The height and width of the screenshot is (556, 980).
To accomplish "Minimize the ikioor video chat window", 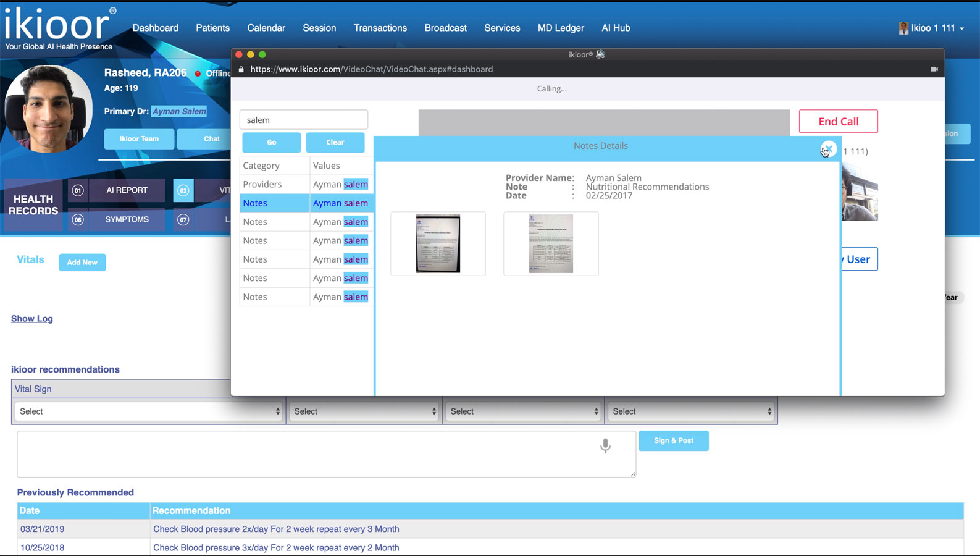I will click(x=251, y=54).
